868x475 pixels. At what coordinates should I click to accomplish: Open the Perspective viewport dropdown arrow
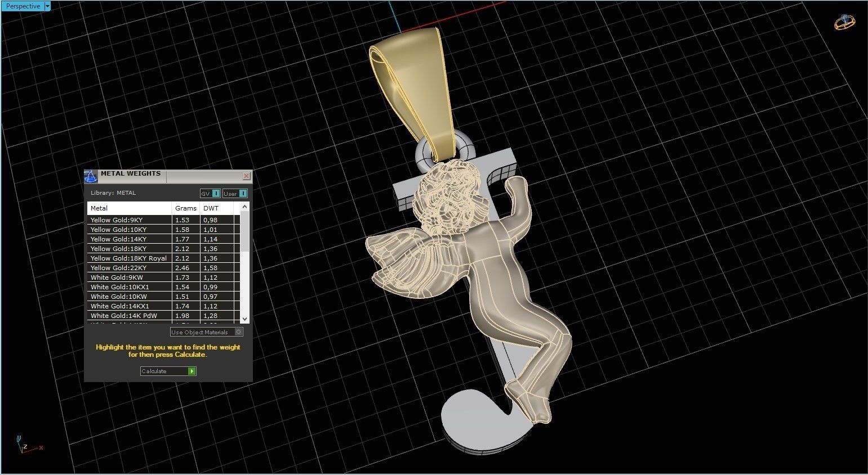click(47, 6)
